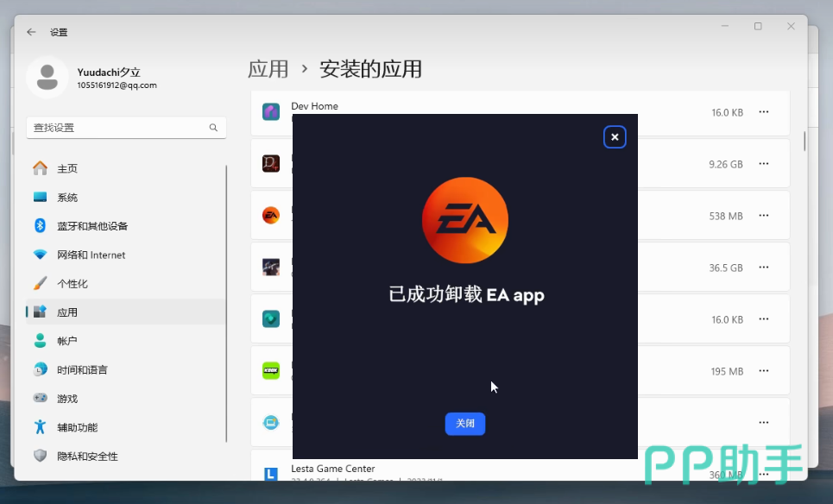Open 主页 from the settings sidebar

coord(67,168)
